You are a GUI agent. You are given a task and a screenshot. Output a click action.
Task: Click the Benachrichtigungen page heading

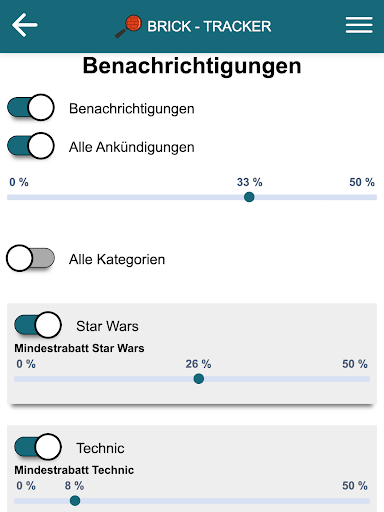point(192,66)
